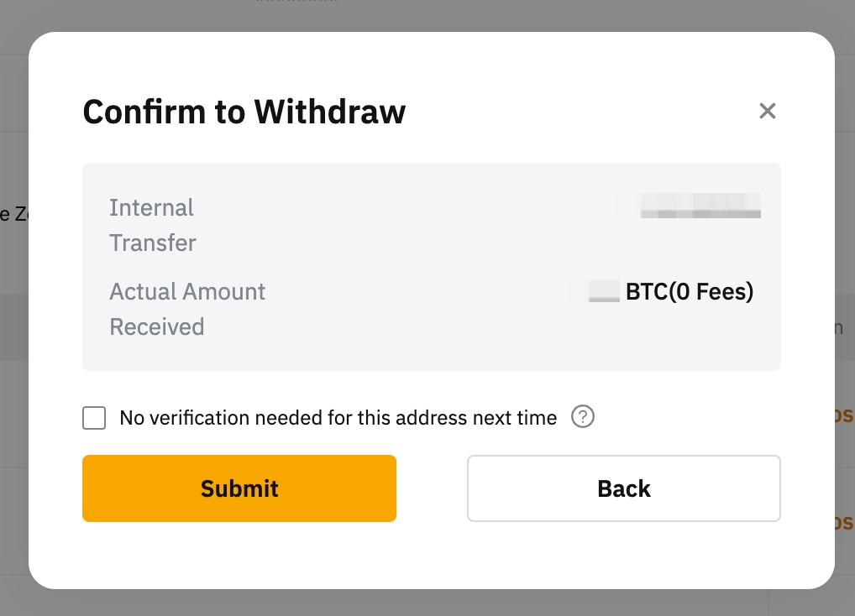Click the blurred BTC amount number
Image resolution: width=855 pixels, height=616 pixels.
coord(604,292)
